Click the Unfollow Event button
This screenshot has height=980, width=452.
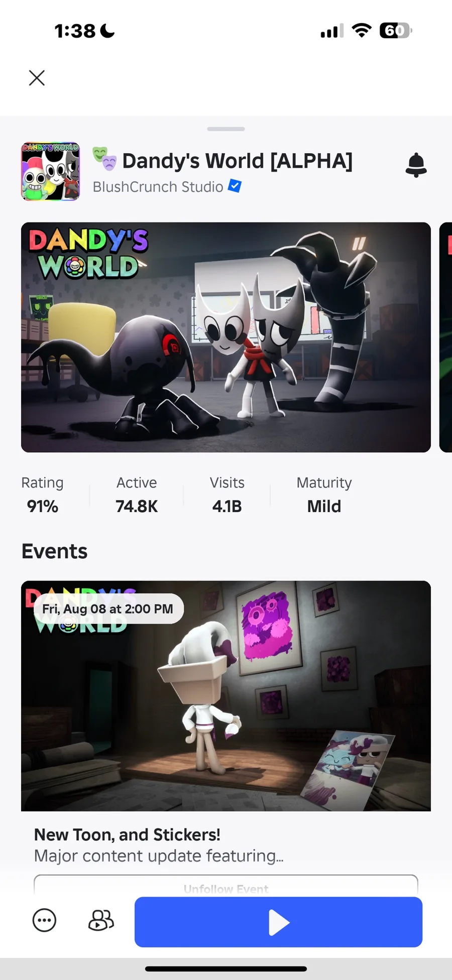pyautogui.click(x=226, y=886)
